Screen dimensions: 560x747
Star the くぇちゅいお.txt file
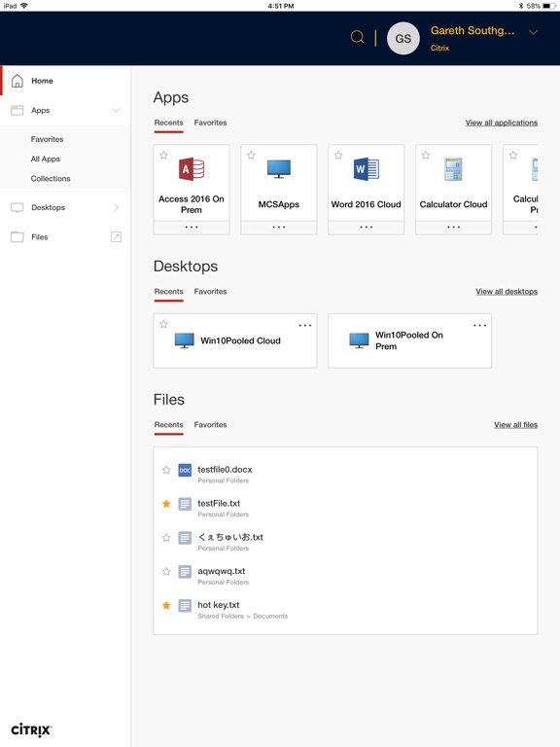tap(166, 537)
